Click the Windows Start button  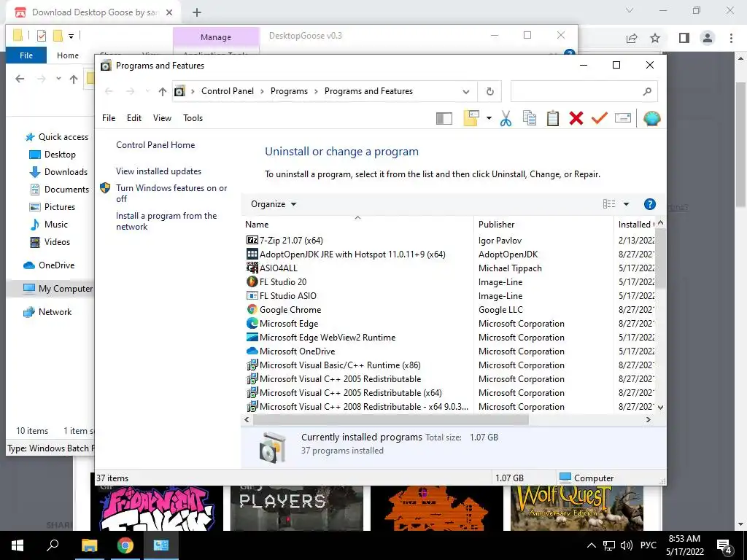pos(18,545)
